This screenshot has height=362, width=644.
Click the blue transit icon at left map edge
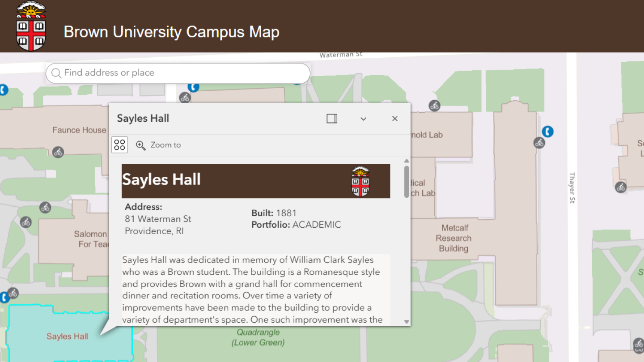pos(4,89)
